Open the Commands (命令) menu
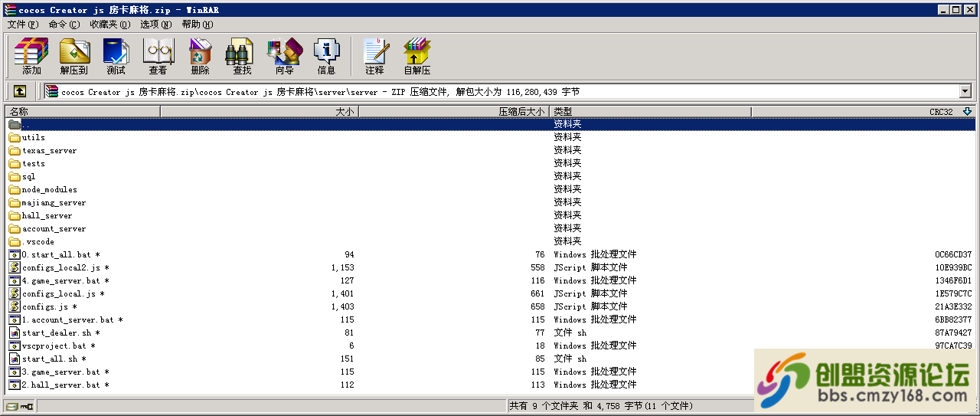This screenshot has width=980, height=416. click(64, 25)
